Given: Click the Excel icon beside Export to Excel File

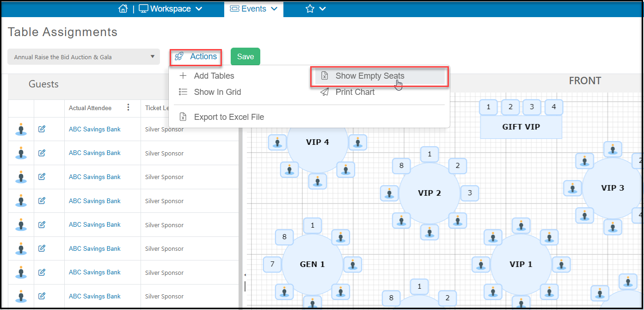Looking at the screenshot, I should tap(183, 117).
